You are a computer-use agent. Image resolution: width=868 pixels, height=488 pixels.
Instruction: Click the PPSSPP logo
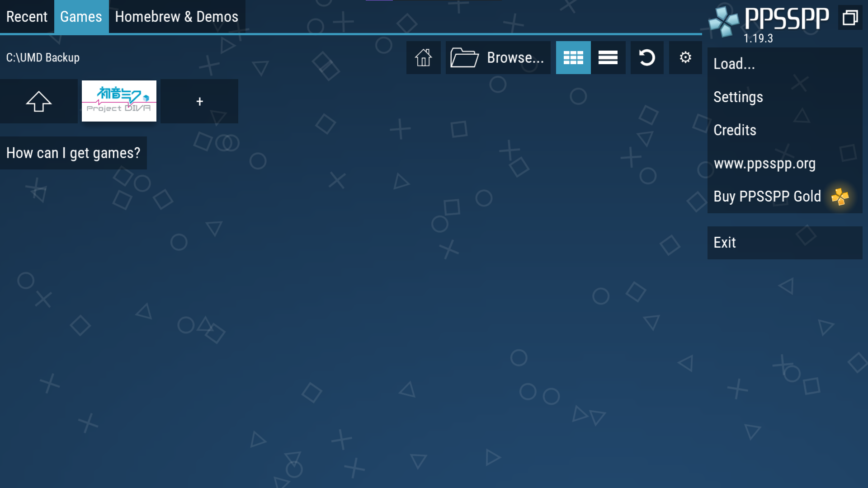click(769, 20)
